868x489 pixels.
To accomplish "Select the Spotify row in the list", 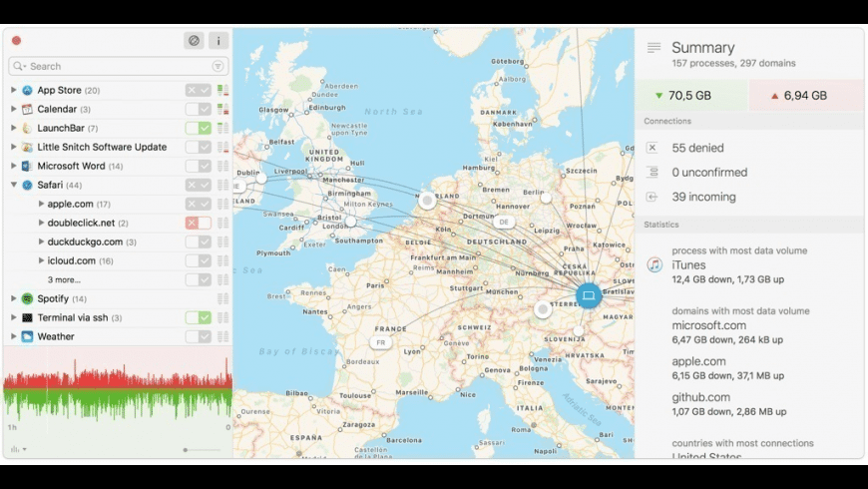I will pos(117,298).
